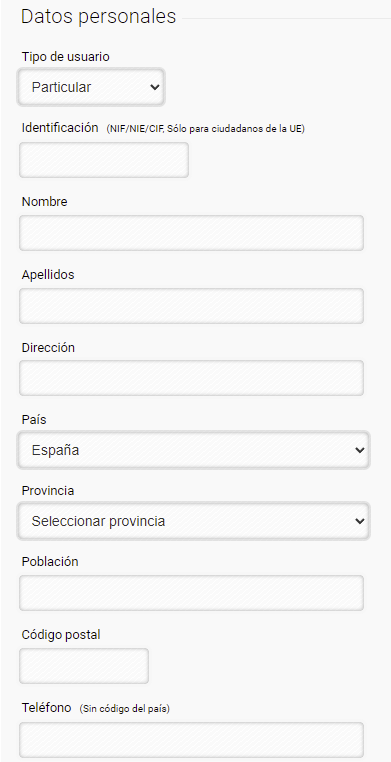The image size is (391, 762).
Task: Click the Identificación label text
Action: pos(60,128)
